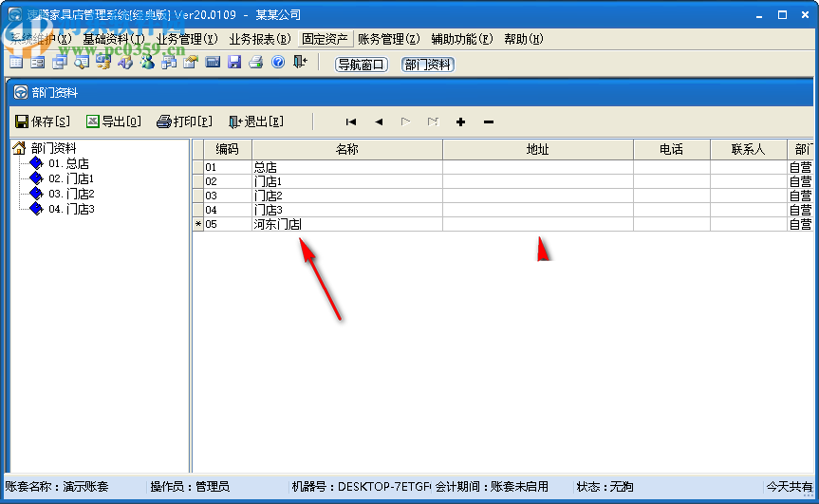The width and height of the screenshot is (819, 504).
Task: Click 保存[S] save button
Action: (43, 121)
